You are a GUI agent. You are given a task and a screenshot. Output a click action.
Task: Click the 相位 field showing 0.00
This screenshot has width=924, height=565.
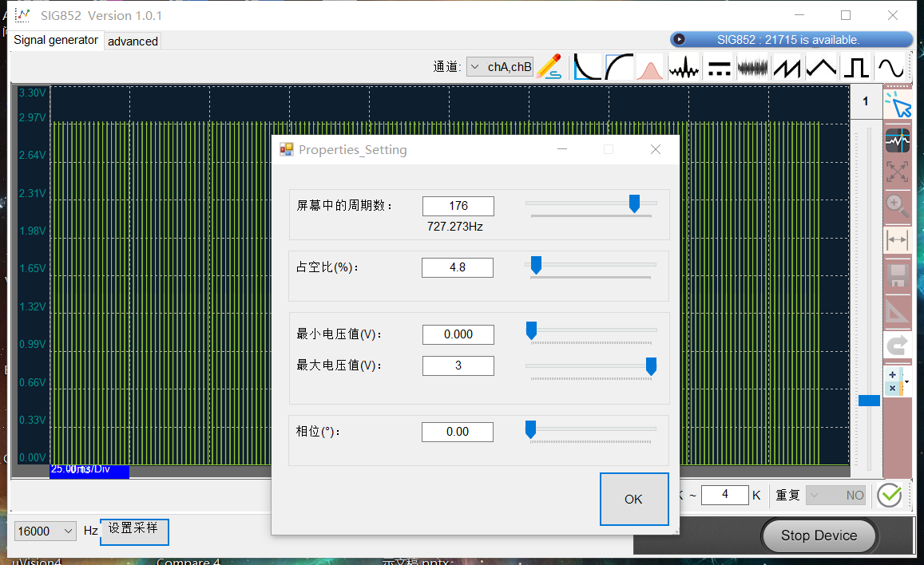point(458,432)
